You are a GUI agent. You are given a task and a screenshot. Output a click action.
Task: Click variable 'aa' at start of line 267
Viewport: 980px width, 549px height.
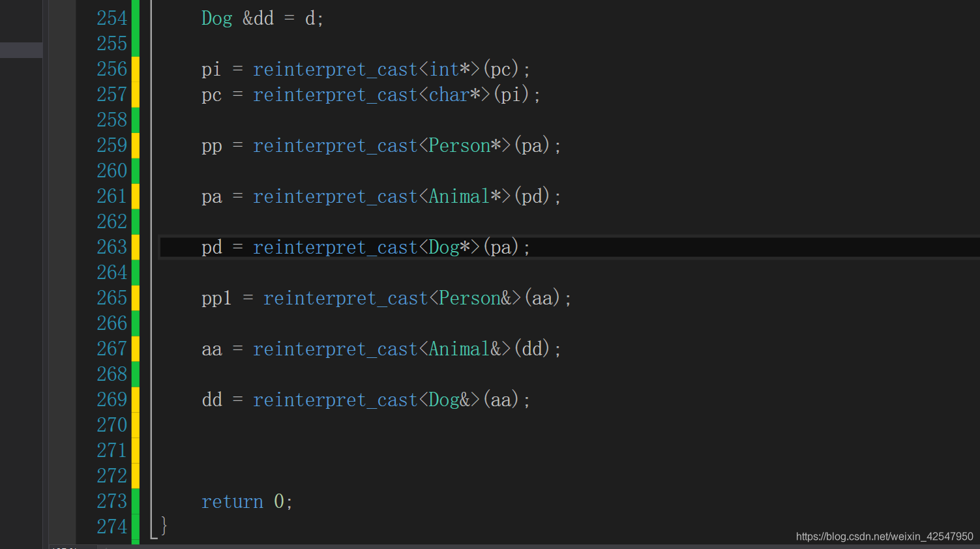211,350
